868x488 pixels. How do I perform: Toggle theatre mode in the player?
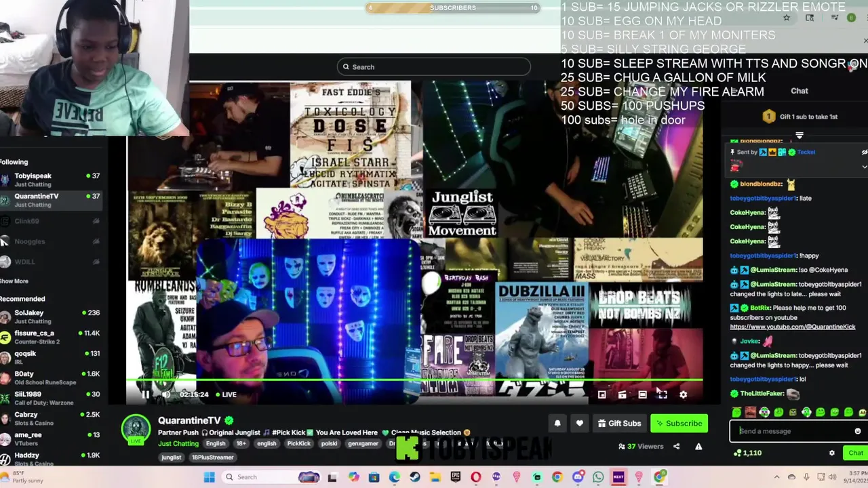tap(642, 394)
